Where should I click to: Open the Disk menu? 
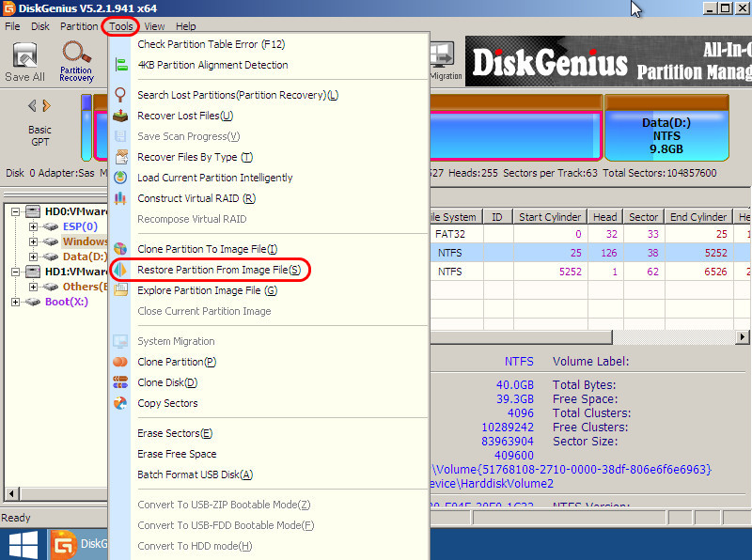[40, 26]
